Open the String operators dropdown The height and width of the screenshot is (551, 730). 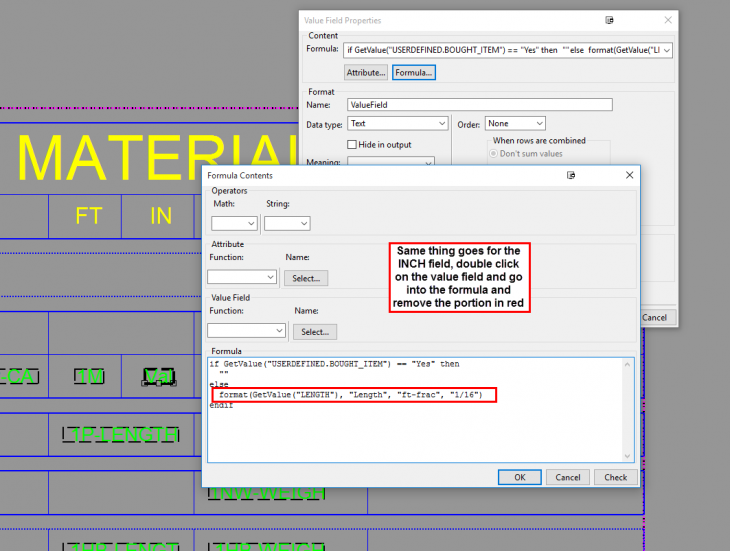point(287,224)
